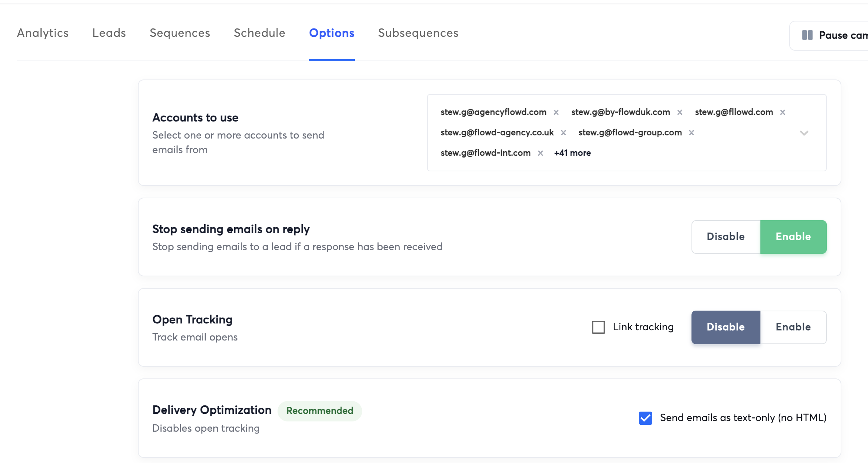Click the pause icon on Pause campaign
The height and width of the screenshot is (463, 868).
click(x=807, y=35)
